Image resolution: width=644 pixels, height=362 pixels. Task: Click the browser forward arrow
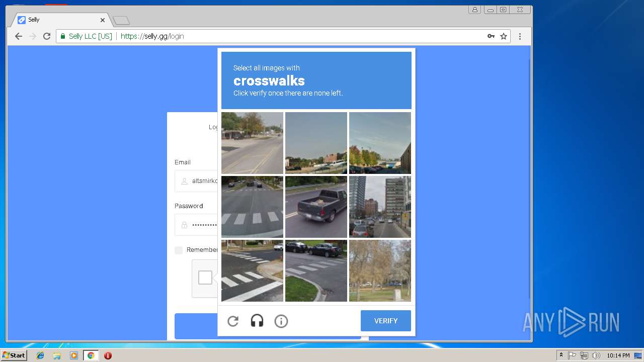[x=33, y=36]
